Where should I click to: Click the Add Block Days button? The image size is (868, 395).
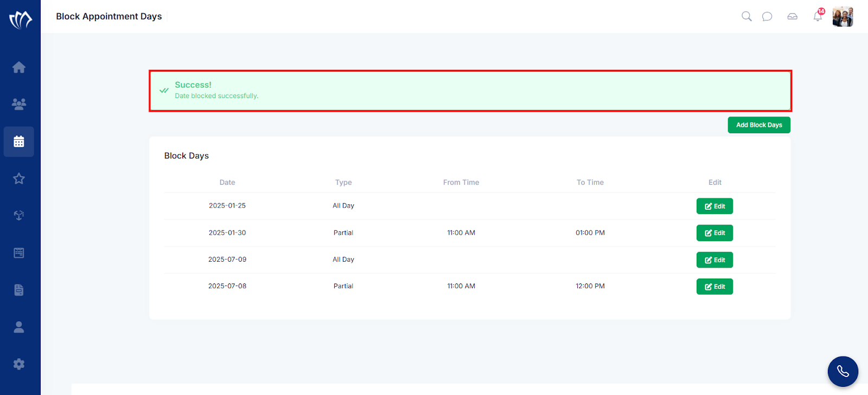pos(759,125)
